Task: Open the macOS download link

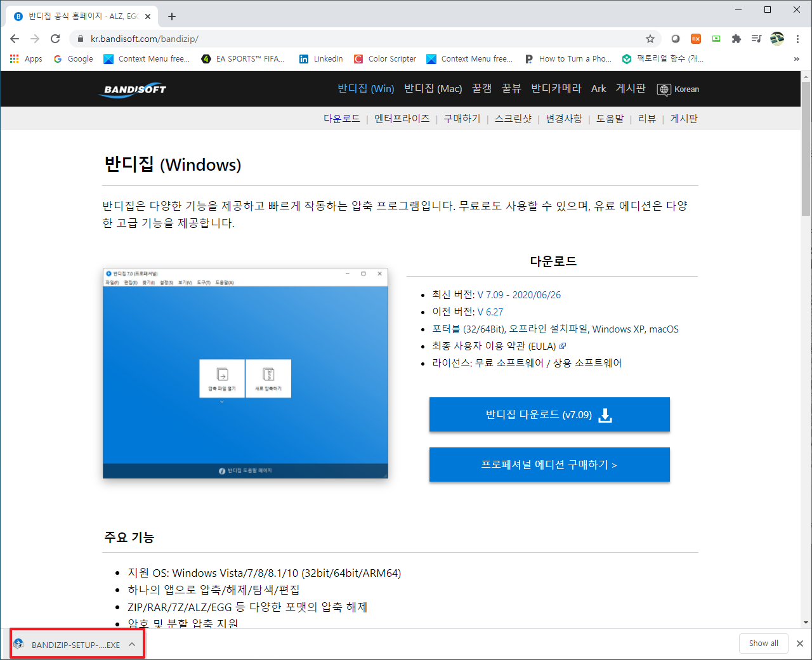Action: tap(664, 329)
